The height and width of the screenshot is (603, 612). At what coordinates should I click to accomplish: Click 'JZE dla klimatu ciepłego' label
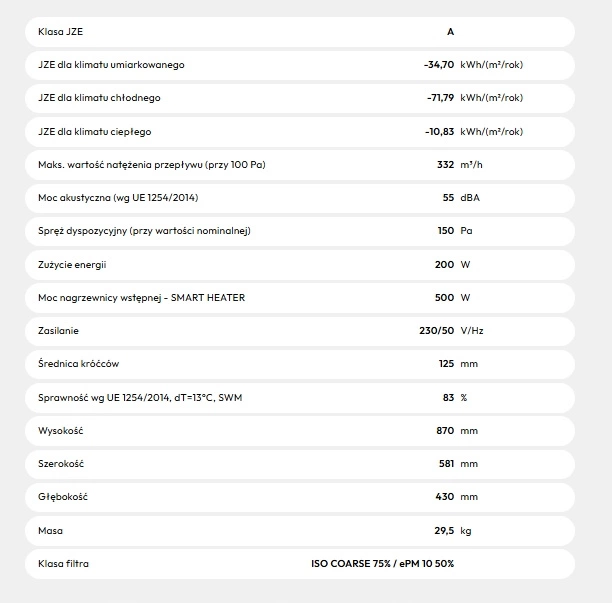94,131
